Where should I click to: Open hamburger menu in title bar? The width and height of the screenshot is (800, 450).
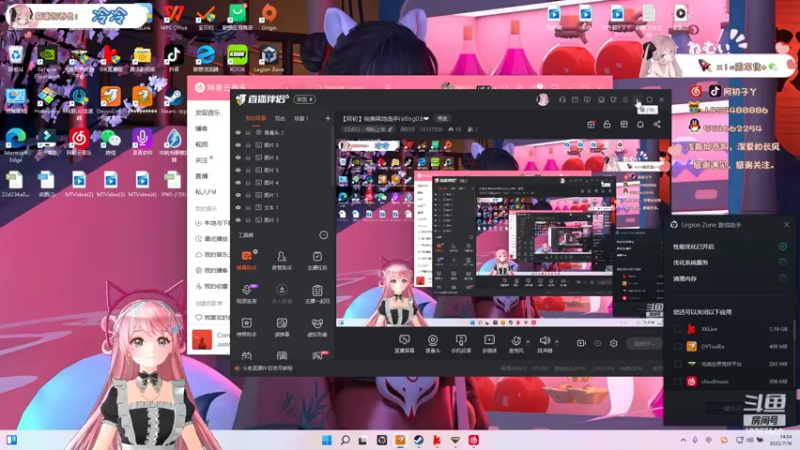click(626, 99)
